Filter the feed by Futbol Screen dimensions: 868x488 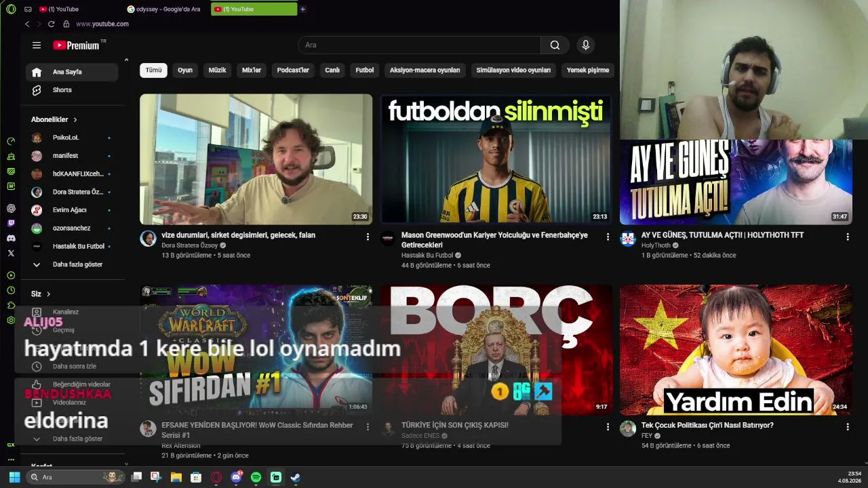pyautogui.click(x=365, y=70)
